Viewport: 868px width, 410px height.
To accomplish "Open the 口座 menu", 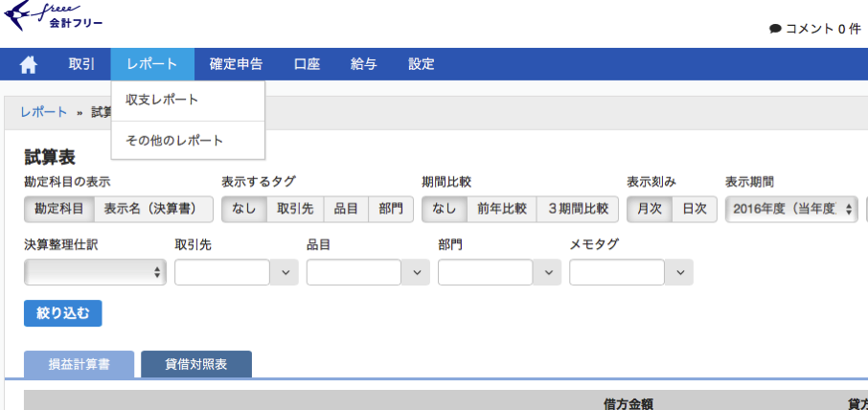I will click(x=308, y=64).
